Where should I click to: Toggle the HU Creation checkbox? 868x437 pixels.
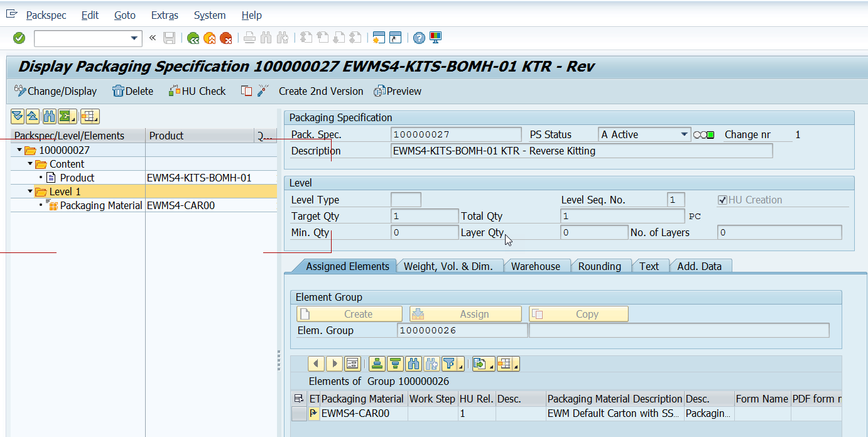click(x=723, y=200)
